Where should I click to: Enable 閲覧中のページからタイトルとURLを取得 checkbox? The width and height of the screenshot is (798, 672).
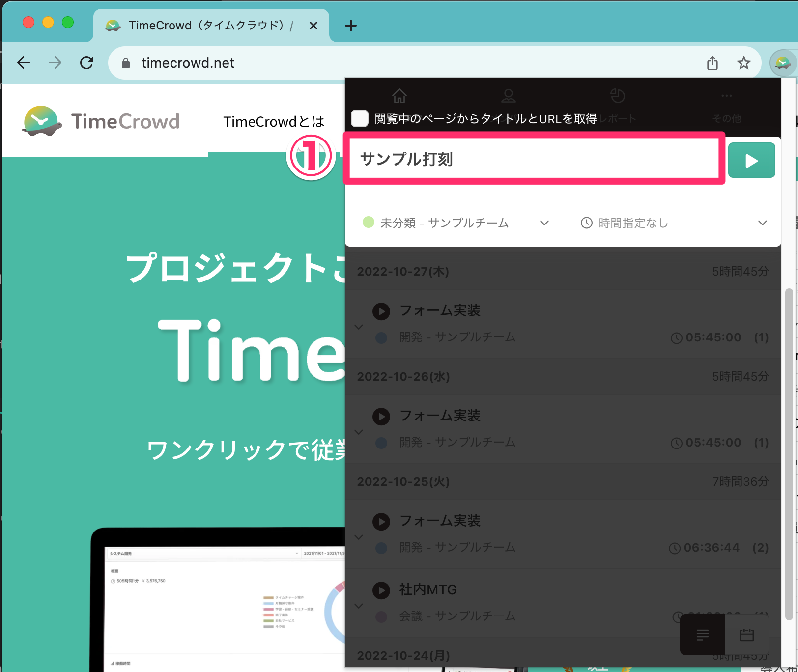click(360, 118)
